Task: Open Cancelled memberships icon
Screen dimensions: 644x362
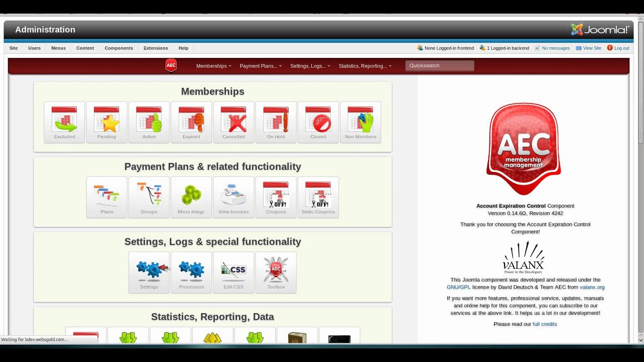Action: tap(233, 122)
